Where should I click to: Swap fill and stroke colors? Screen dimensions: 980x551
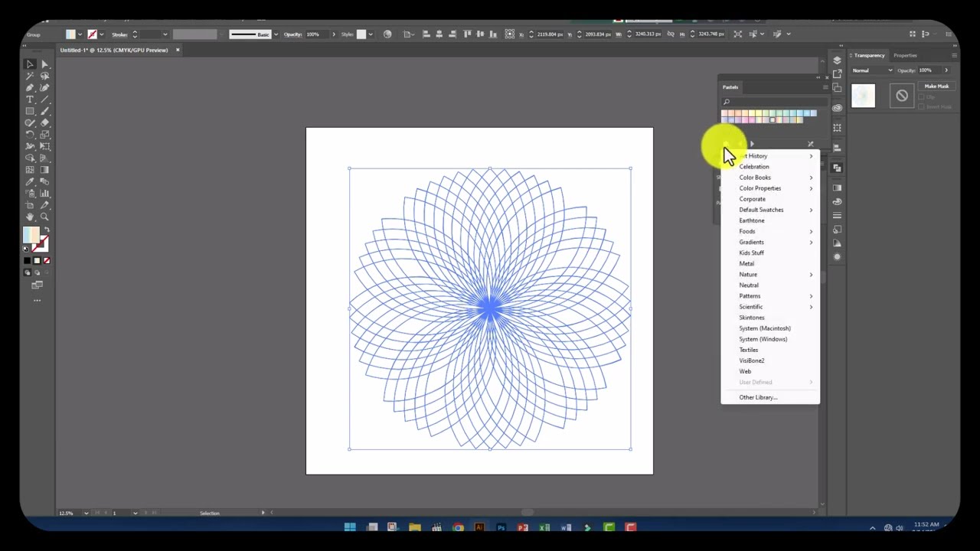coord(46,230)
